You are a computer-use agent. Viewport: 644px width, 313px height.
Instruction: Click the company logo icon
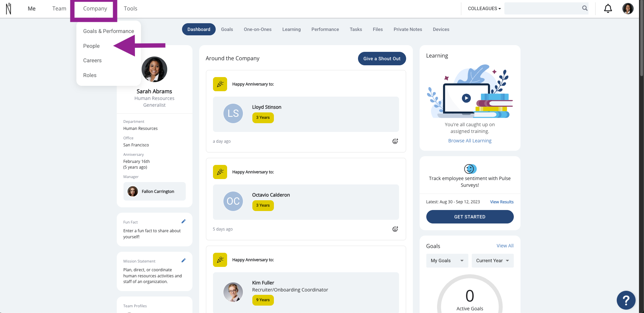9,9
